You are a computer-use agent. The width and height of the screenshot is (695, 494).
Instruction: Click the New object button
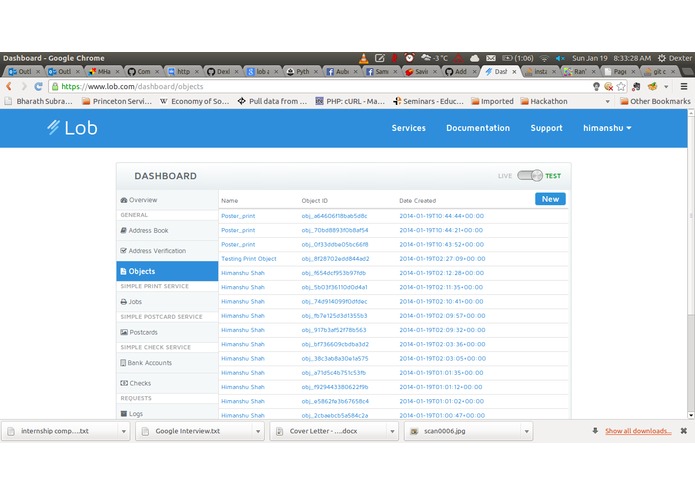coord(550,199)
